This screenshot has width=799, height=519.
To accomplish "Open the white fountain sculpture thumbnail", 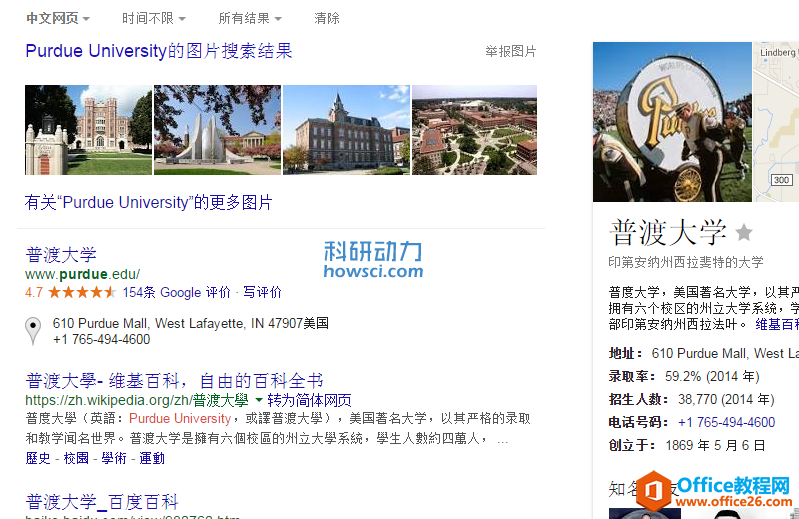I will (x=217, y=130).
